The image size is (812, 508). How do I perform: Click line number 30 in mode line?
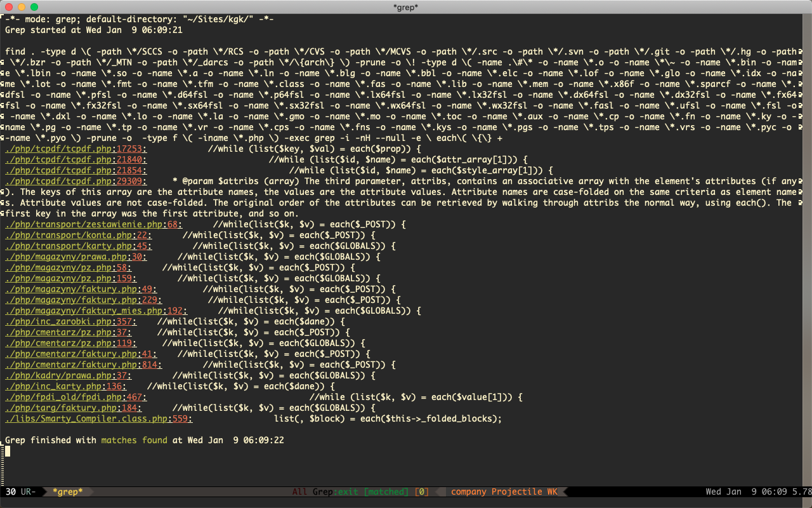(10, 491)
